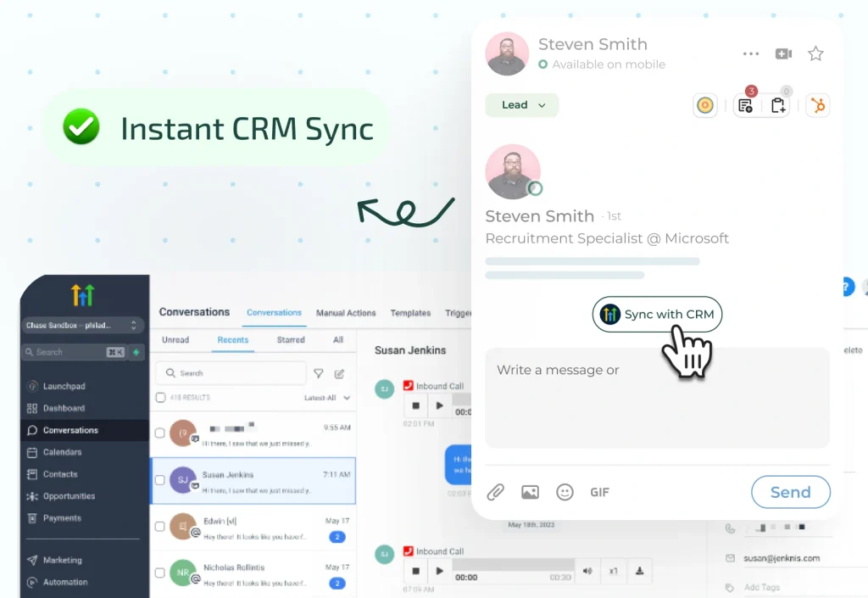The image size is (868, 598).
Task: Open the emoji picker
Action: click(565, 492)
